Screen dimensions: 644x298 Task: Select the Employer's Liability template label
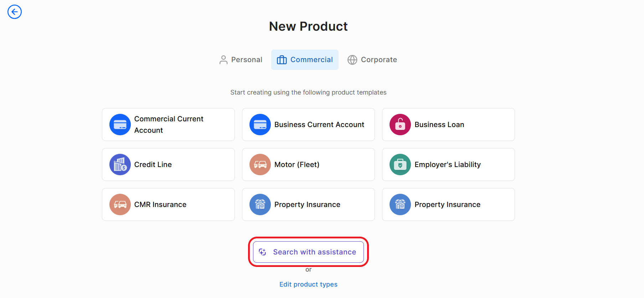[447, 165]
